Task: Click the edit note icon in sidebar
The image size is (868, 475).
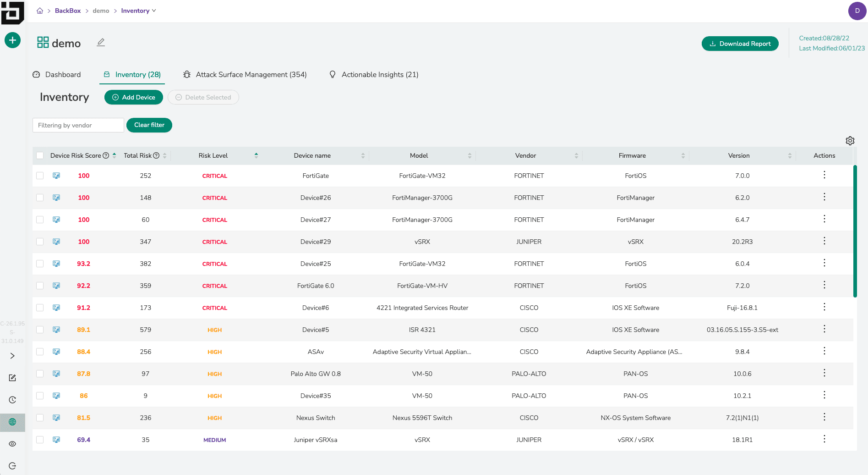Action: pos(12,378)
